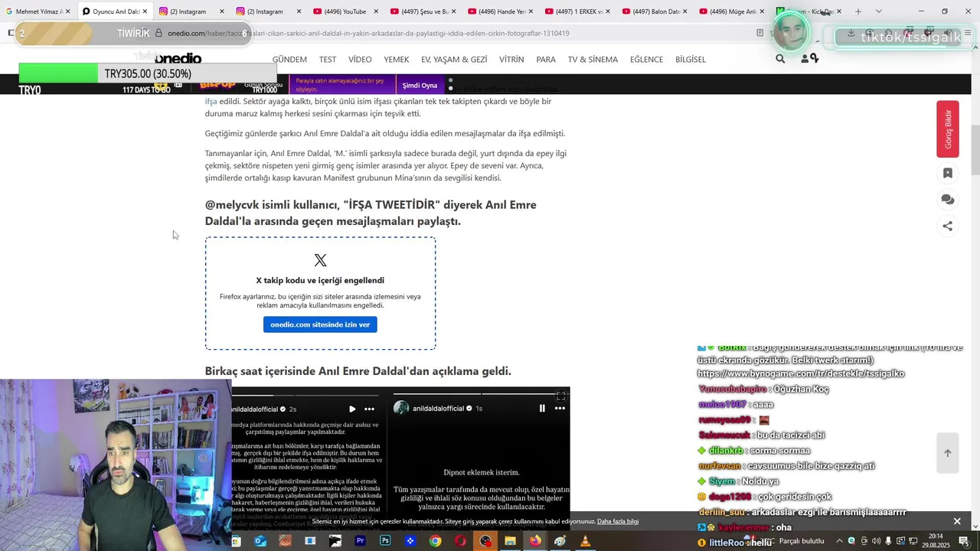Viewport: 980px width, 551px height.
Task: Play the left Instagram story
Action: click(x=352, y=409)
